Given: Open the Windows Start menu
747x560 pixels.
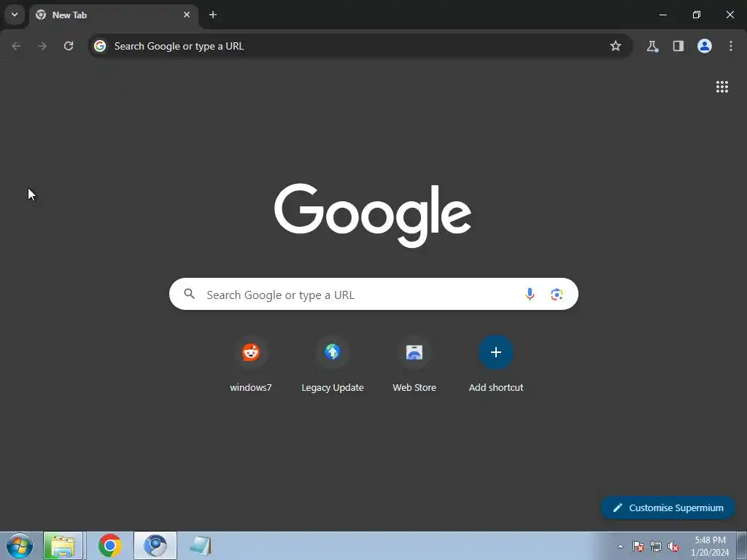Looking at the screenshot, I should click(20, 545).
